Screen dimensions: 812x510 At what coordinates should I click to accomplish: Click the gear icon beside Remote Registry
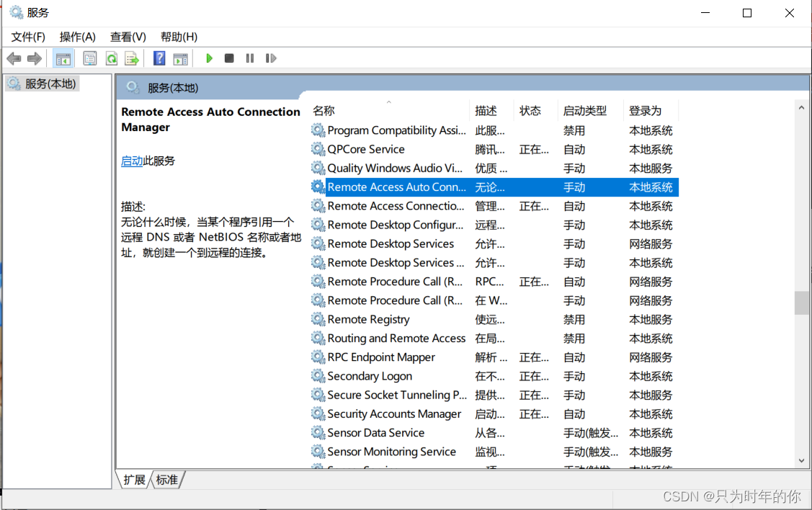(x=318, y=319)
